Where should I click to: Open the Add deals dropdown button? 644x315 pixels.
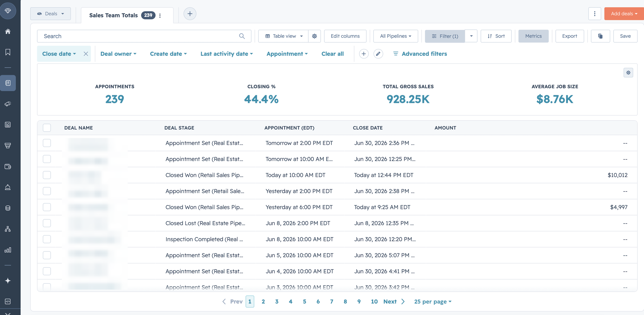pyautogui.click(x=624, y=14)
